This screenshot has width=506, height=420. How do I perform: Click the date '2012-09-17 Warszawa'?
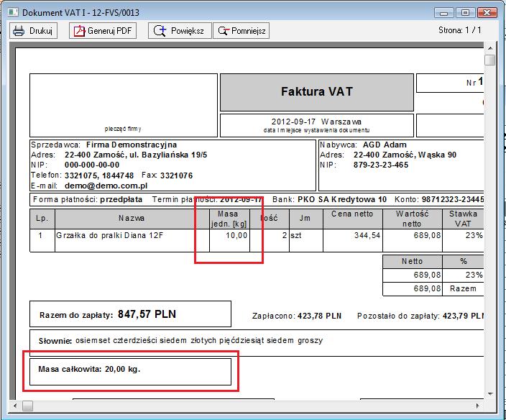pos(316,122)
